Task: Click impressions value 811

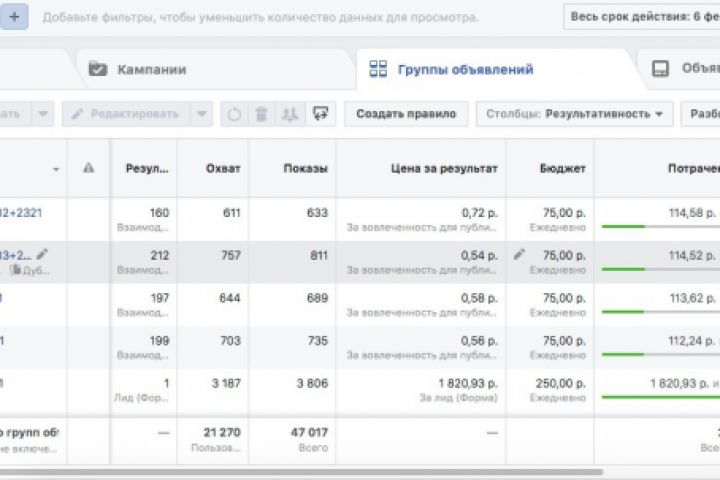Action: pos(319,255)
